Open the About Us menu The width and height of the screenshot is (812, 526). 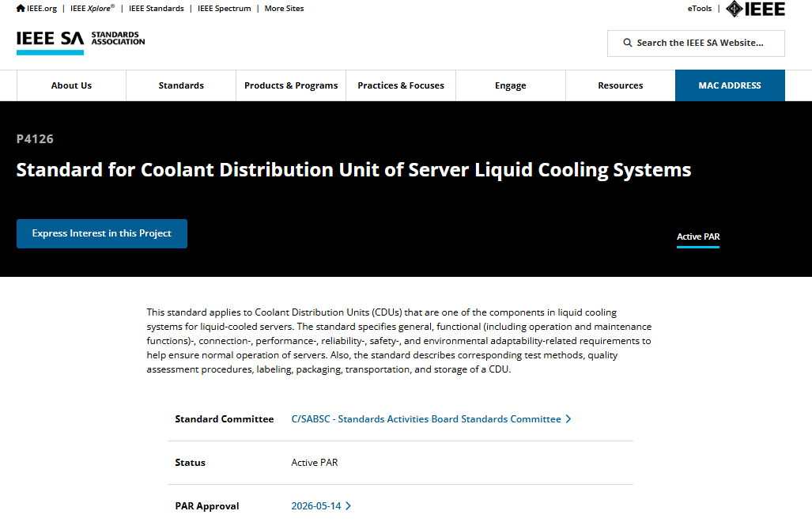[x=71, y=85]
